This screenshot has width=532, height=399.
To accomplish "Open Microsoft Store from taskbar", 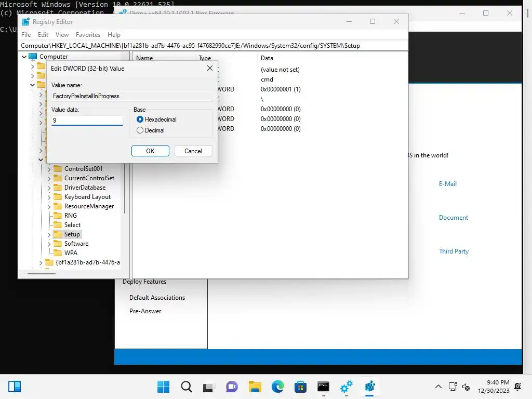I will [300, 387].
